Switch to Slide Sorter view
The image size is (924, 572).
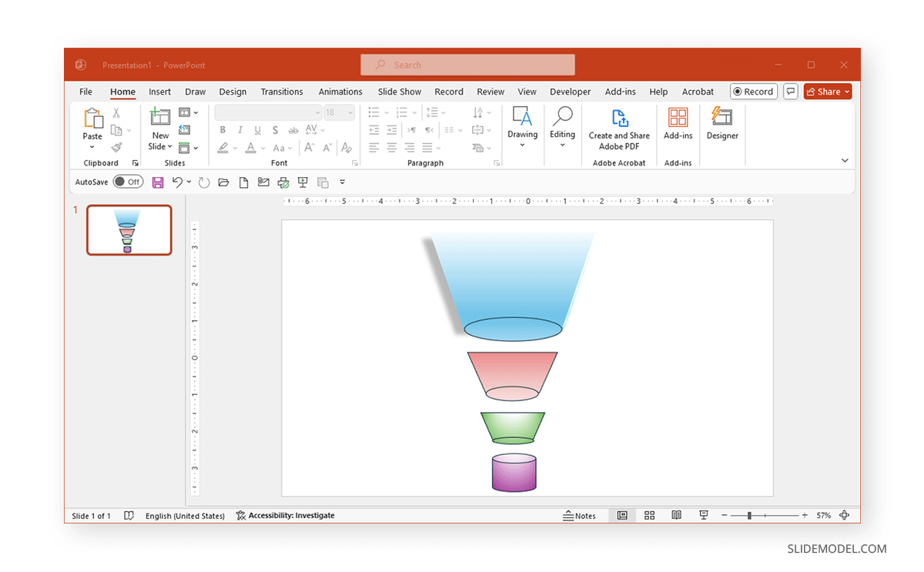[x=649, y=516]
